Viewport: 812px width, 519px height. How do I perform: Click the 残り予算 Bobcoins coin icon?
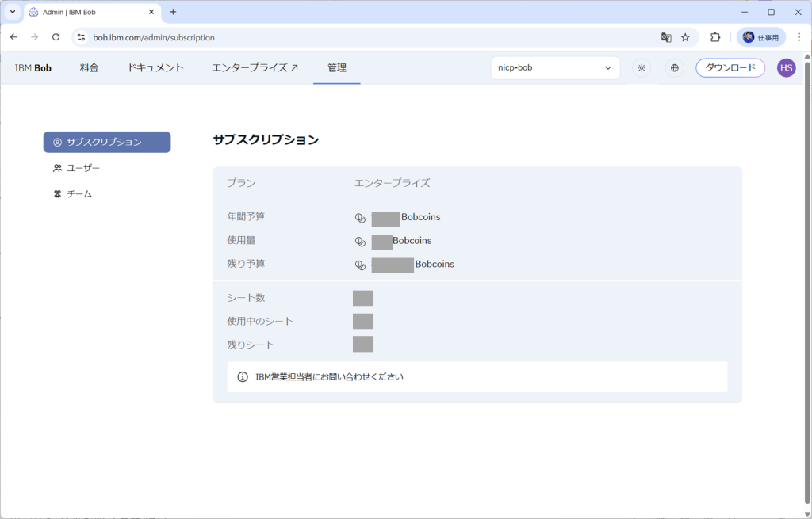click(360, 265)
